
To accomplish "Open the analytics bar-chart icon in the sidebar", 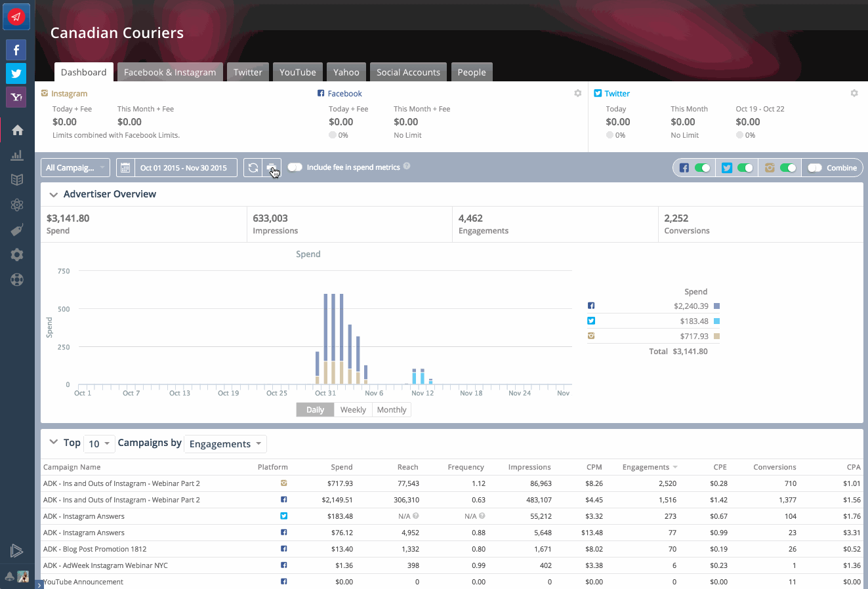I will pos(17,155).
